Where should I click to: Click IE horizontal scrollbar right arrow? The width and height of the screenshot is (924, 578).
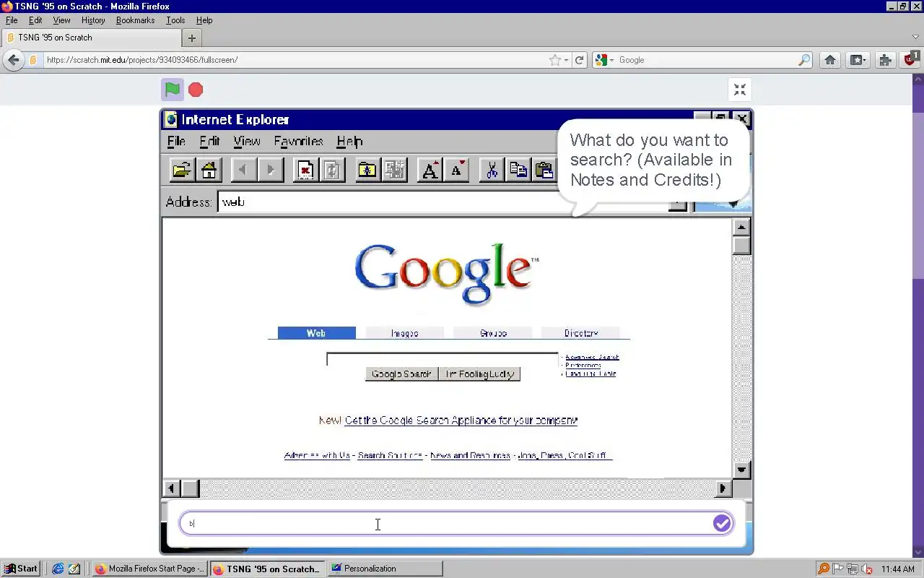(723, 488)
